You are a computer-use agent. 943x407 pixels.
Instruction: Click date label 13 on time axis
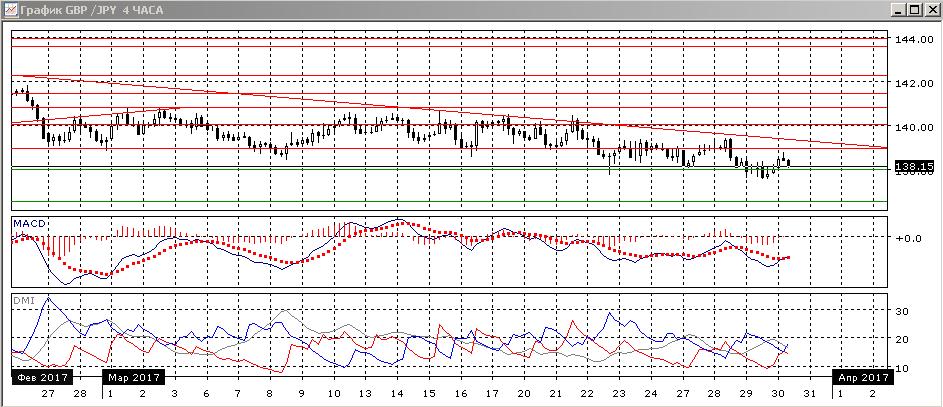[364, 394]
